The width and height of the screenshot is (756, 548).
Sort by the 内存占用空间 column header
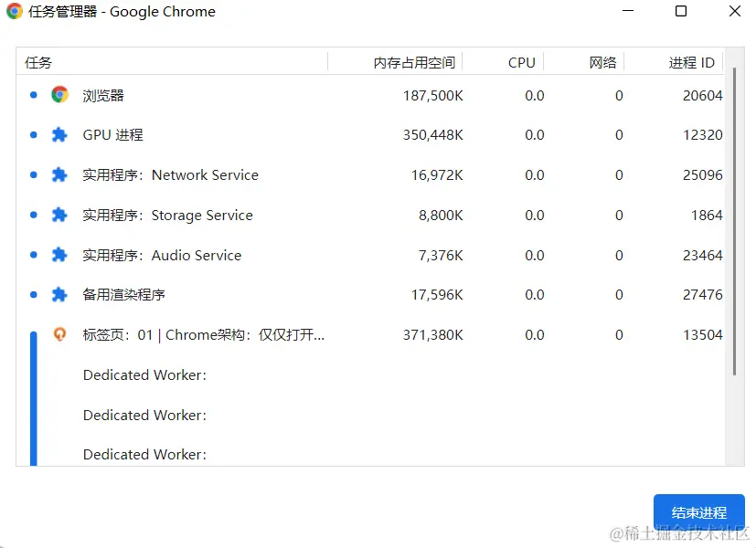pos(413,63)
